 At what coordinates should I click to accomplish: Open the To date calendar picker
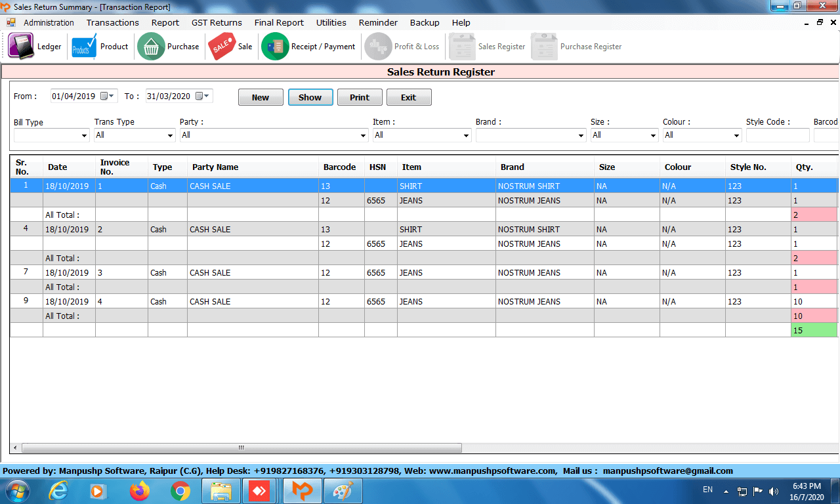[x=203, y=96]
